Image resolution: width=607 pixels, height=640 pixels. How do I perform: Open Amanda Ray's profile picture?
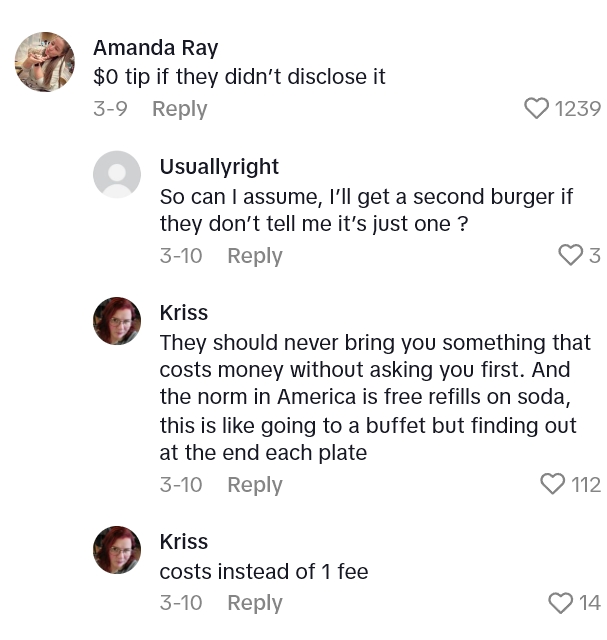45,62
